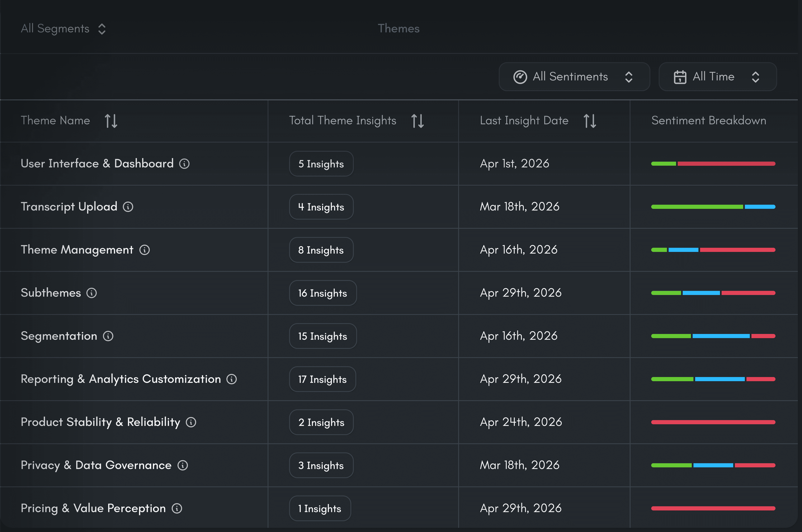Viewport: 802px width, 532px height.
Task: Show info for Transcript Upload theme
Action: click(x=128, y=207)
